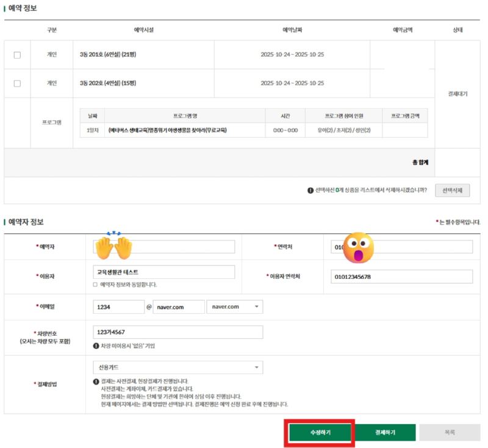Click the raised hands emoji on 예약자 field
Screen dimensions: 488x448
click(111, 245)
